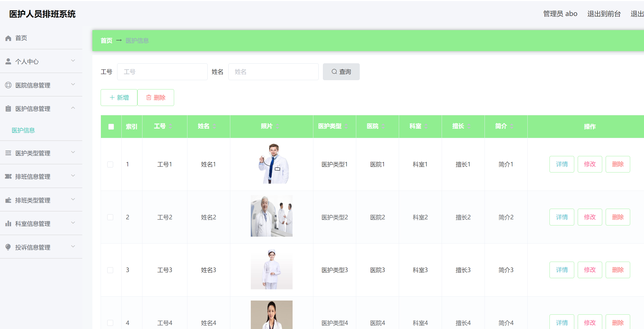The height and width of the screenshot is (329, 644).
Task: Select the home icon beside 首页
Action: (8, 38)
